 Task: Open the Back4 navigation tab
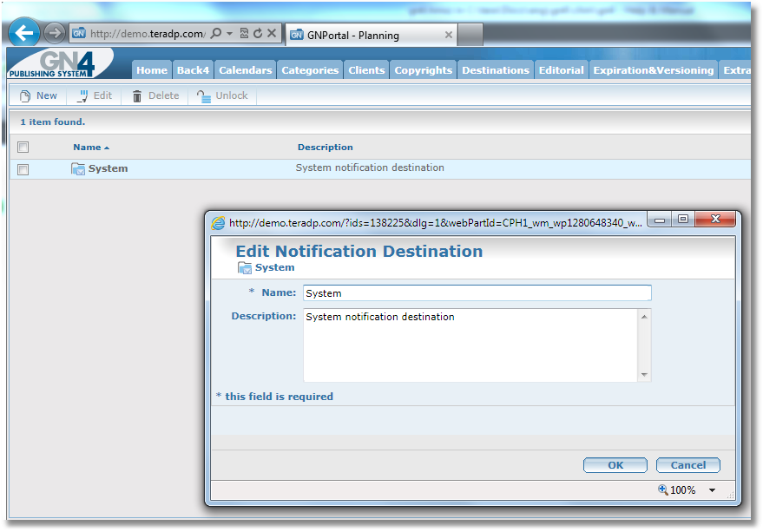tap(194, 70)
